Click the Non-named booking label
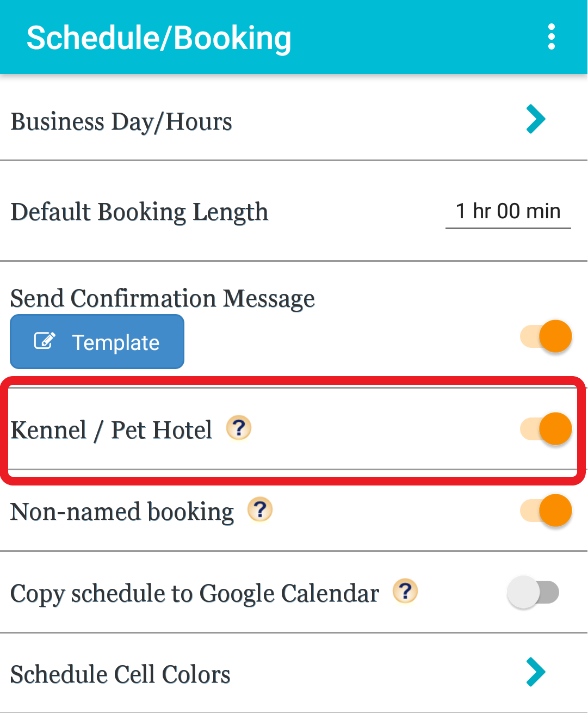Screen dimensions: 588x713 pyautogui.click(x=122, y=512)
